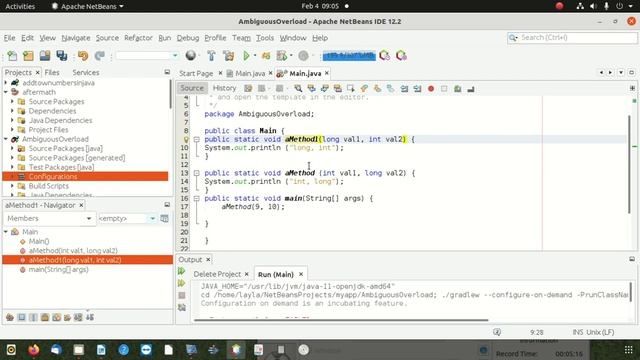
Task: Open the Refactor menu
Action: click(x=138, y=38)
